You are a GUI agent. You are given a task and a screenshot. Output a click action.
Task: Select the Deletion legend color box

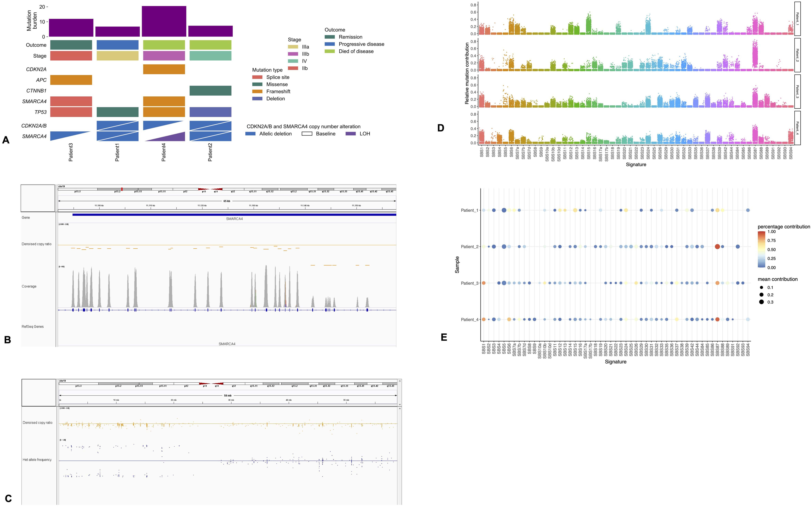coord(257,99)
